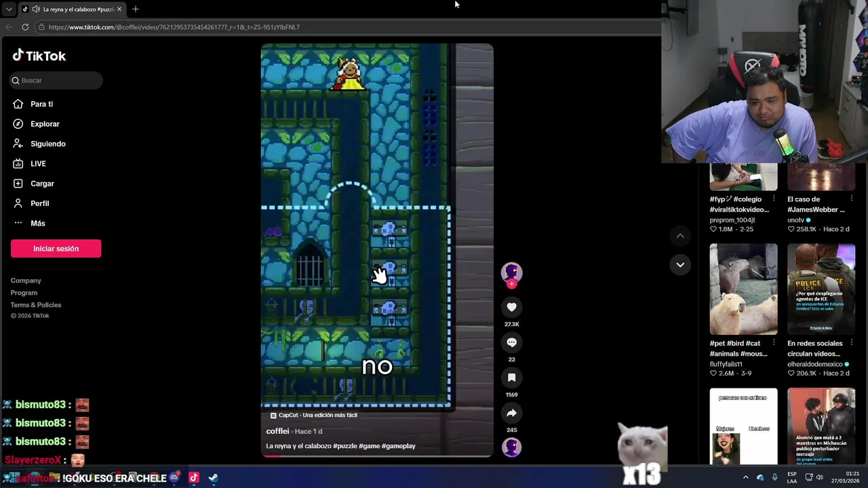
Task: Open more options for #pet #bird video
Action: 774,344
